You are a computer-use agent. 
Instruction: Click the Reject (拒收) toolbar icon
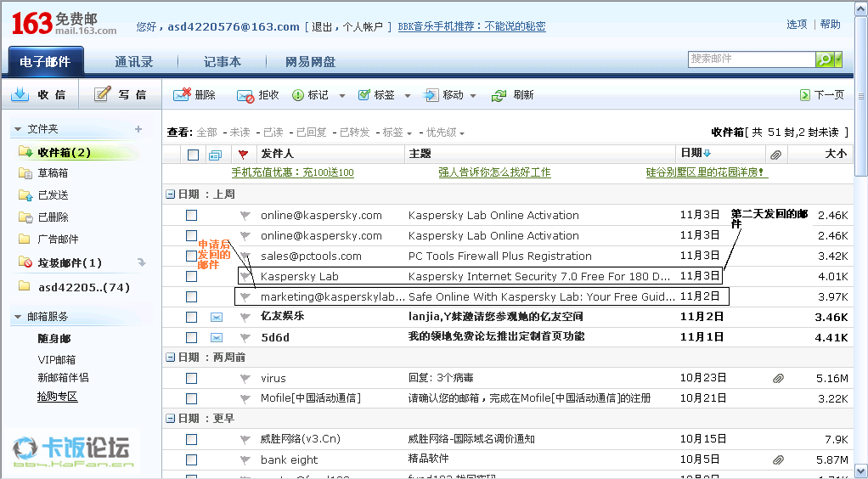tap(245, 96)
